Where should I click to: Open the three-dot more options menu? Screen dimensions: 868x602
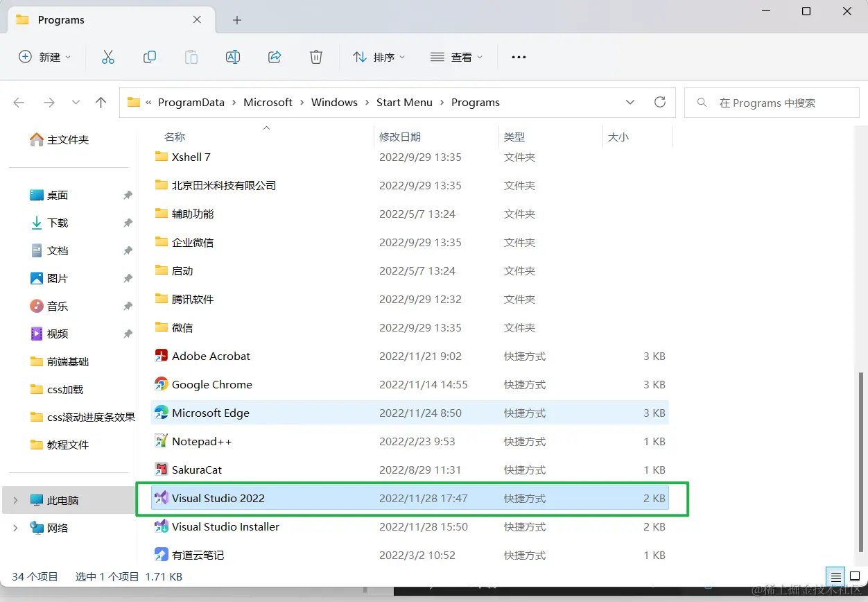click(x=519, y=57)
